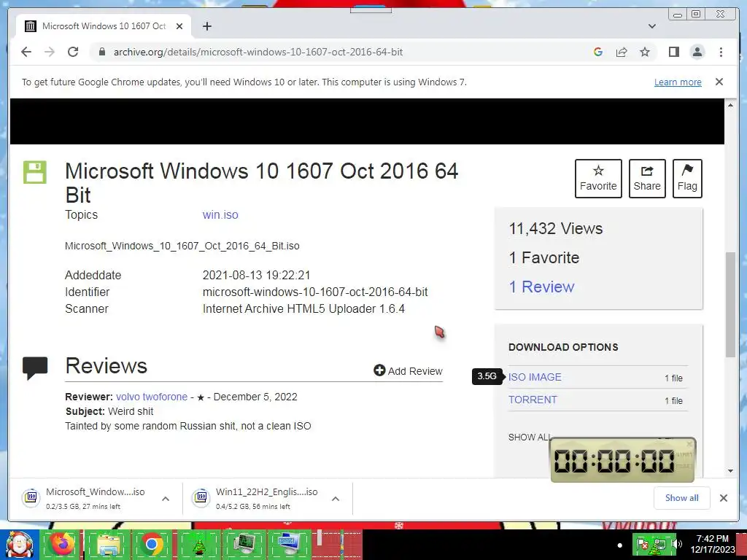Launch Firefox from the taskbar
The height and width of the screenshot is (560, 747).
pyautogui.click(x=61, y=544)
